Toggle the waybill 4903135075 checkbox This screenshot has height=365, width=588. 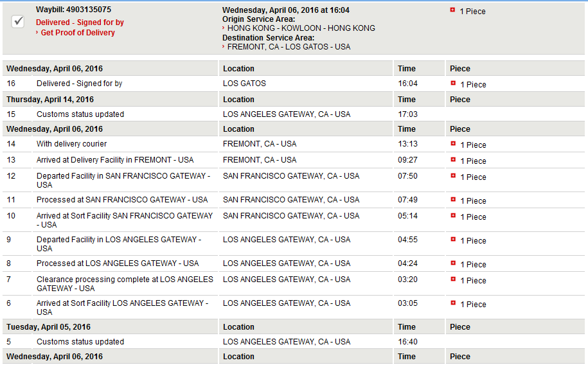tap(17, 21)
